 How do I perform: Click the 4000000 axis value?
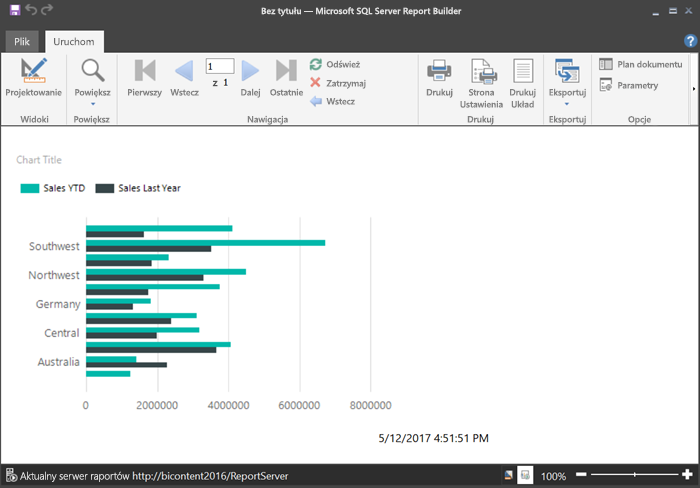click(228, 405)
